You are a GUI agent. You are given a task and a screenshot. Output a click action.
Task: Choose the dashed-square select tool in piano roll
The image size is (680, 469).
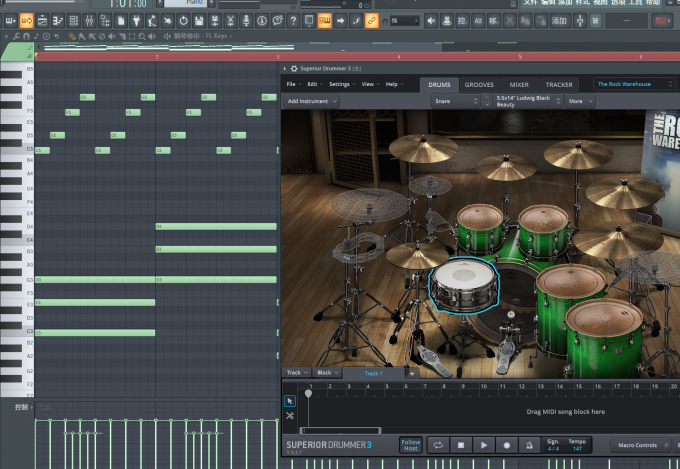pyautogui.click(x=132, y=36)
